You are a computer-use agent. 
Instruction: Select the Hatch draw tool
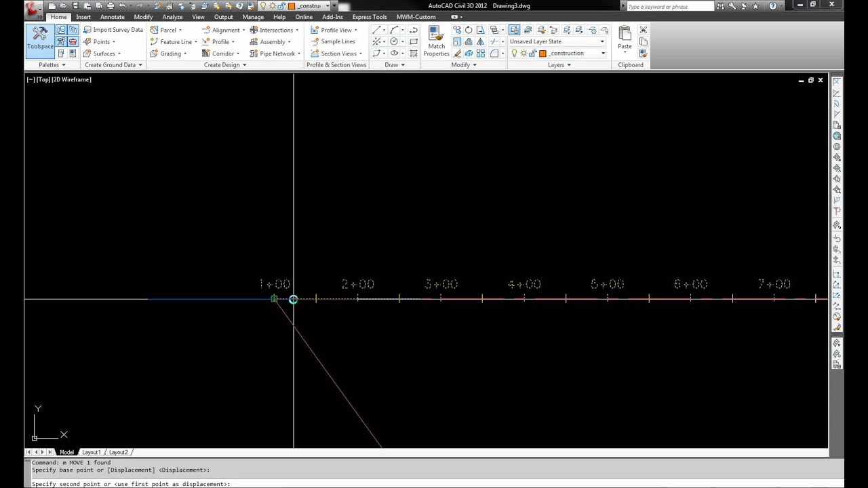point(414,53)
